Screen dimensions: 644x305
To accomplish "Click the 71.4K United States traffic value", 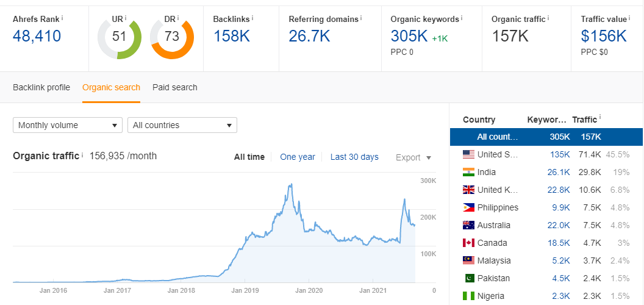I will 590,154.
